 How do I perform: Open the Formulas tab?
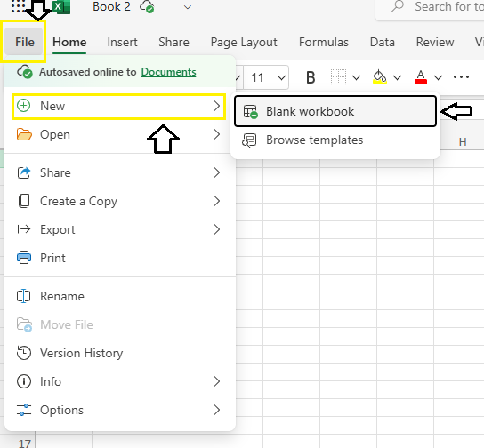click(324, 43)
